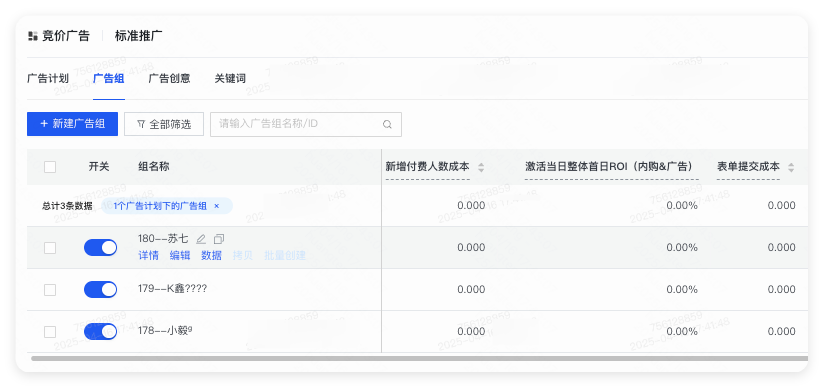This screenshot has width=823, height=387.
Task: Click the 竞价广告 logo icon
Action: pyautogui.click(x=33, y=36)
